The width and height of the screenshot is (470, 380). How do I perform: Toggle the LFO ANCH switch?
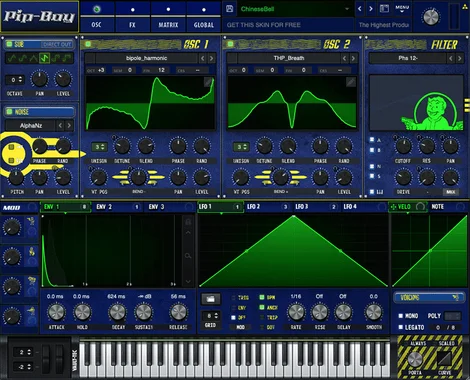262,307
